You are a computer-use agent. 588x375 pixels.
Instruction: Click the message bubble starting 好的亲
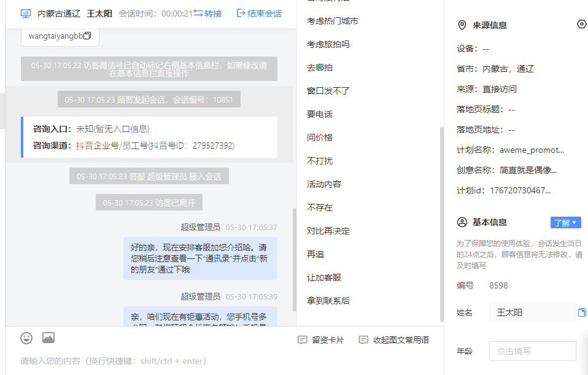pos(200,258)
